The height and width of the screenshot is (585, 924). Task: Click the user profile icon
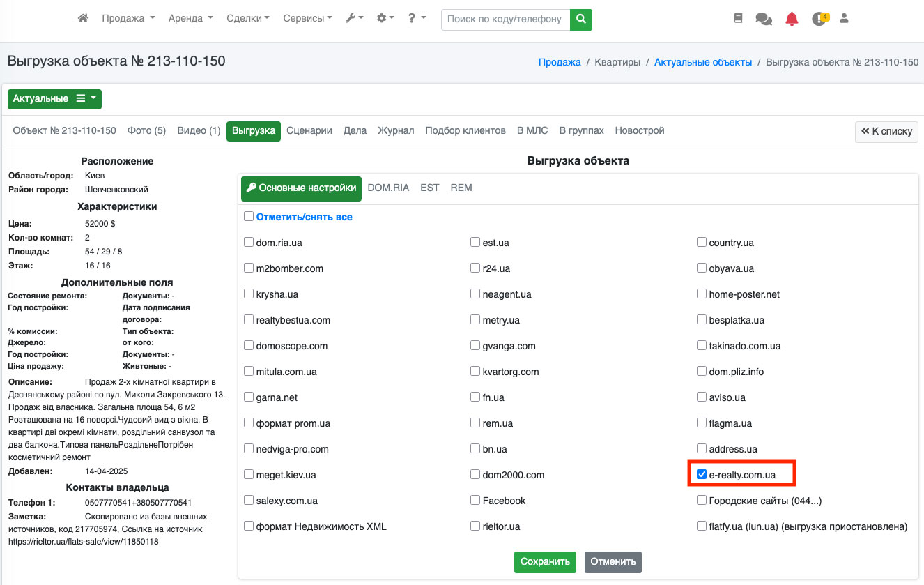pos(844,19)
